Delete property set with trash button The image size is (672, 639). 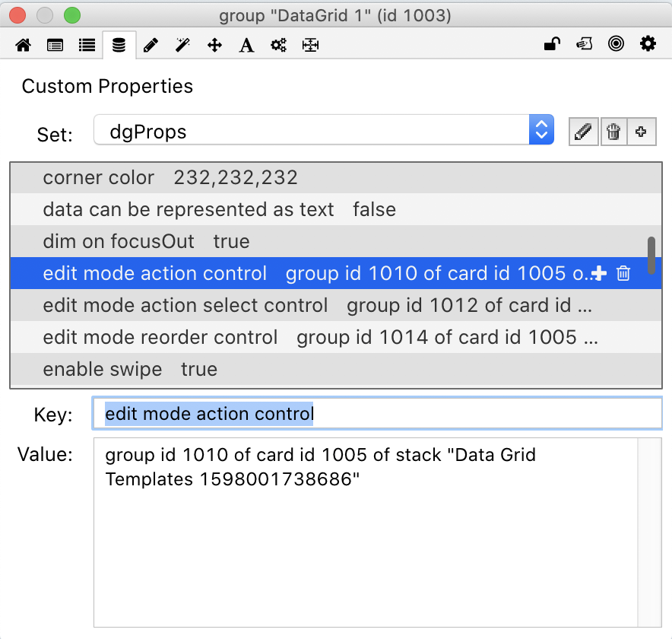point(613,132)
